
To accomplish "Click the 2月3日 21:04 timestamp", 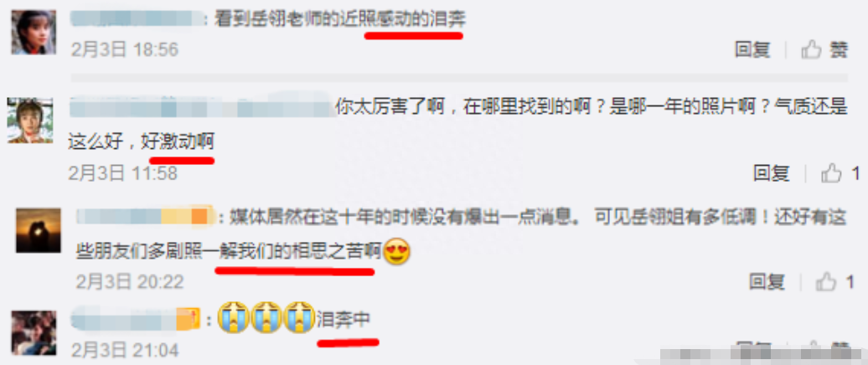I will pos(125,350).
